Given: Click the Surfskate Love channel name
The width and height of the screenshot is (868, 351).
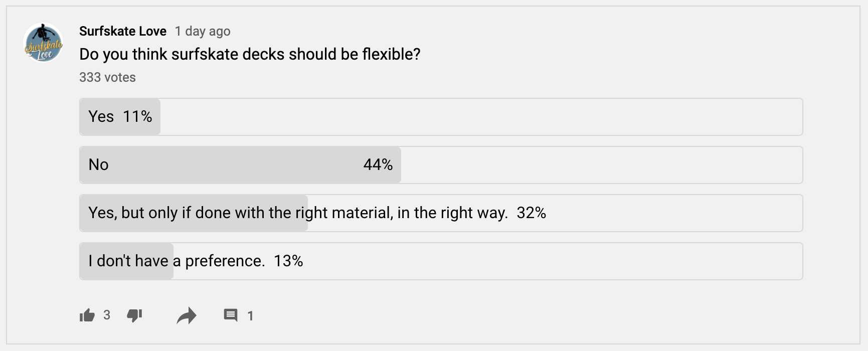Looking at the screenshot, I should 123,31.
